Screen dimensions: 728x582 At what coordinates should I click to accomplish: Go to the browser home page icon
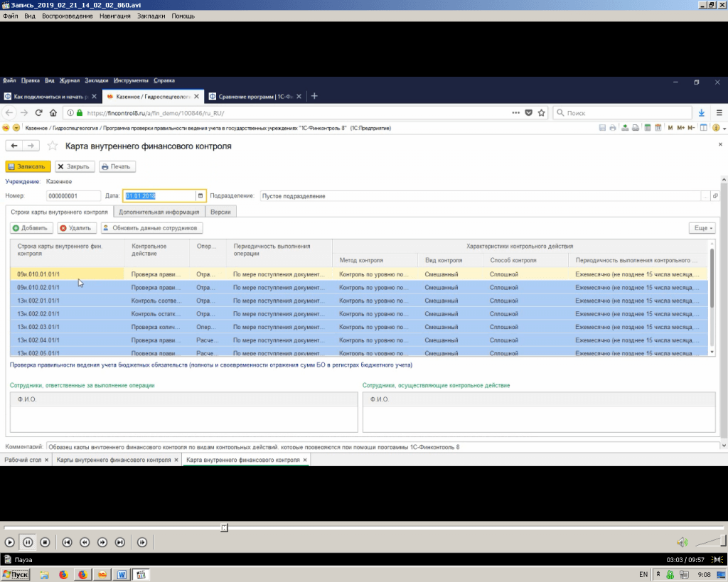coord(53,113)
